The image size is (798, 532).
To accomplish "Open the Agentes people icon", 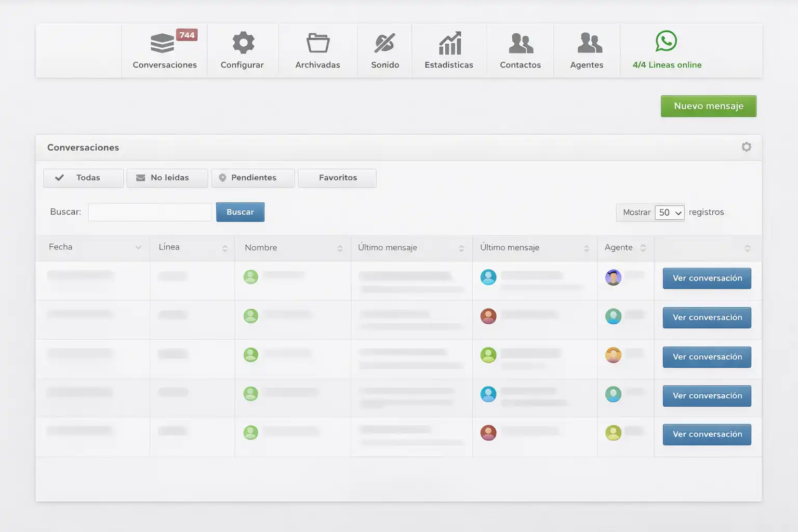I will pos(590,43).
